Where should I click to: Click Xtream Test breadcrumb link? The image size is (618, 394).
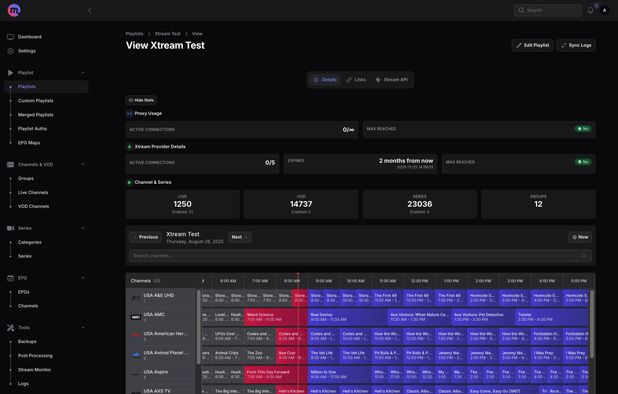click(168, 34)
